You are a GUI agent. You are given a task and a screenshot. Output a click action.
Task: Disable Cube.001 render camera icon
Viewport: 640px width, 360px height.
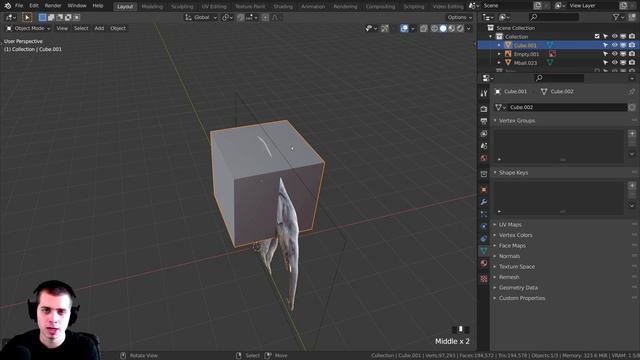632,45
